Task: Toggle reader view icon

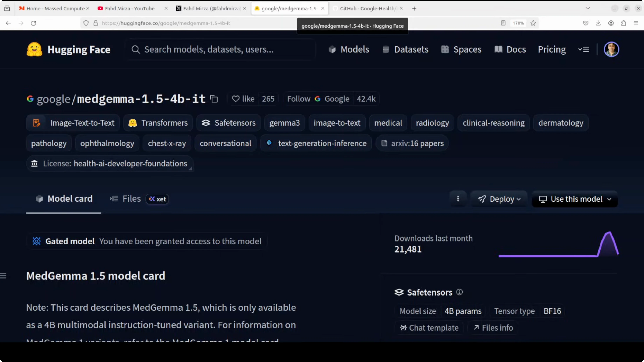Action: [x=503, y=23]
